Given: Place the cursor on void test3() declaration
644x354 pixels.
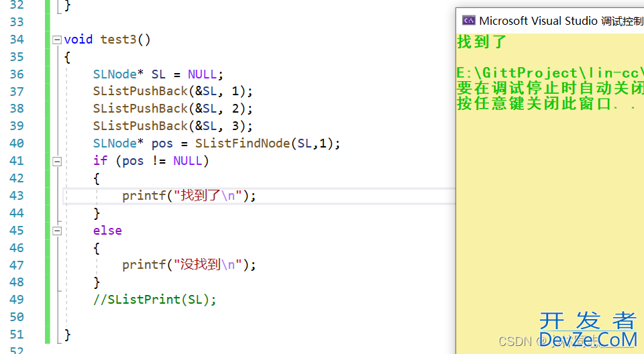Looking at the screenshot, I should pyautogui.click(x=107, y=40).
